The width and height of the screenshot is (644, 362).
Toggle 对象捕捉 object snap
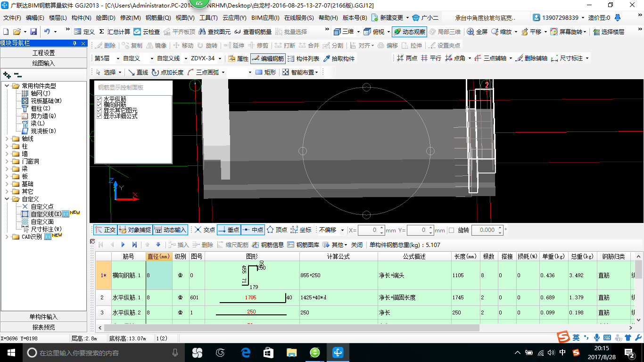pos(135,230)
